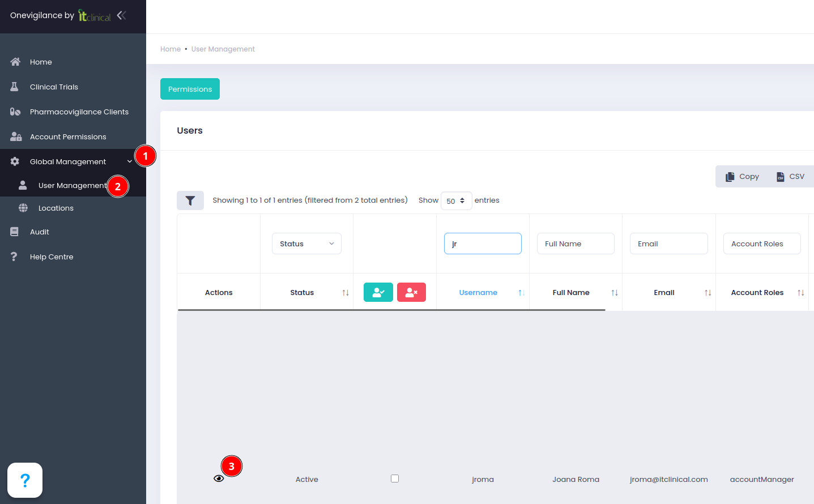Open the floating help widget button
Screen dimensions: 814x504
(25, 480)
